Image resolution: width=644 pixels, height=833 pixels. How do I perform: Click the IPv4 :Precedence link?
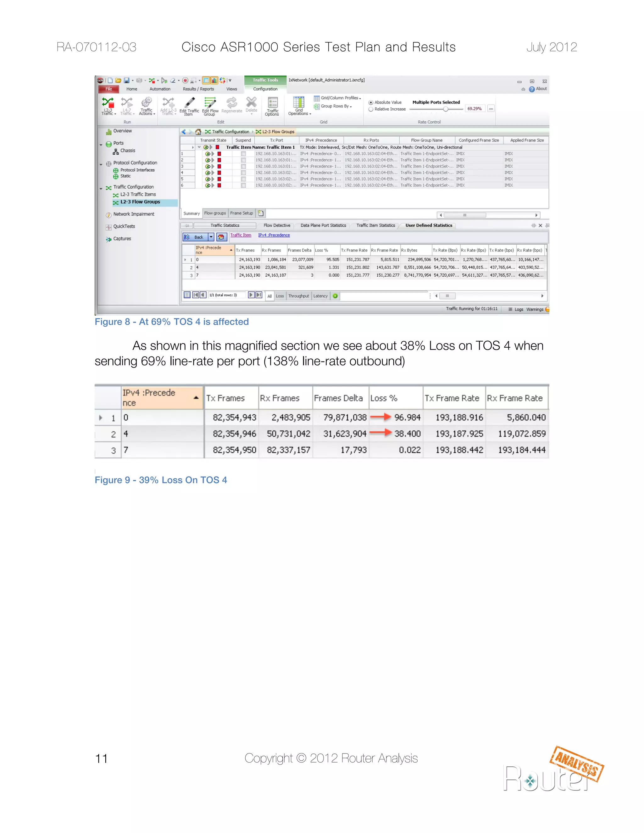coord(274,235)
